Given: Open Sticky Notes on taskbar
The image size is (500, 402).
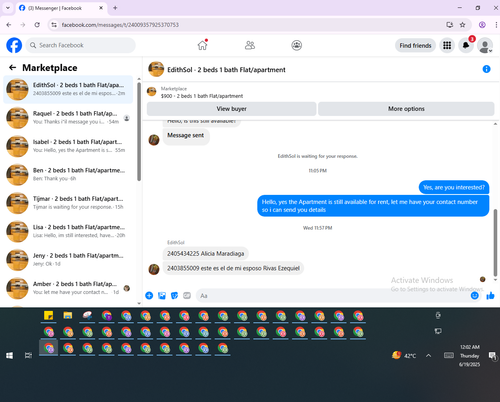Looking at the screenshot, I should coord(49,315).
